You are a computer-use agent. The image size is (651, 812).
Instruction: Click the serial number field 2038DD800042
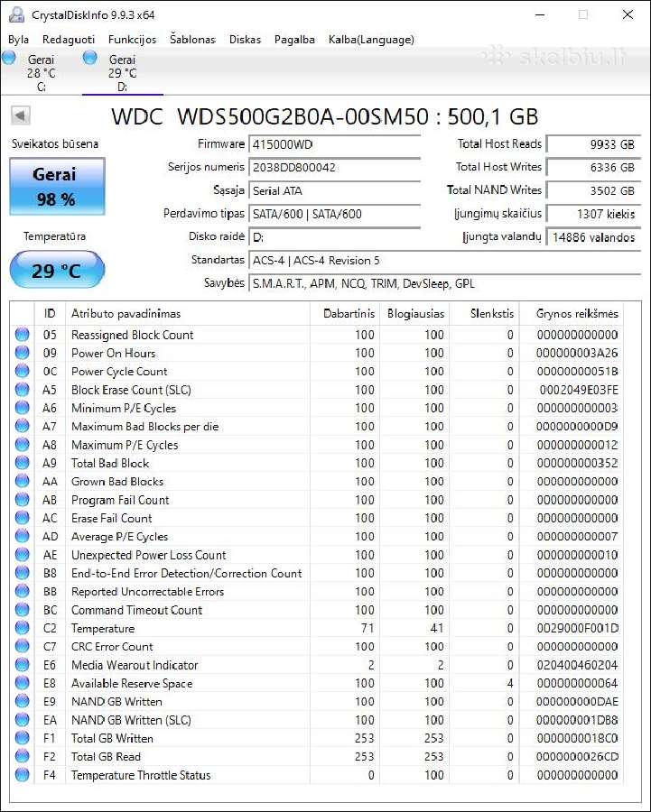(x=335, y=167)
